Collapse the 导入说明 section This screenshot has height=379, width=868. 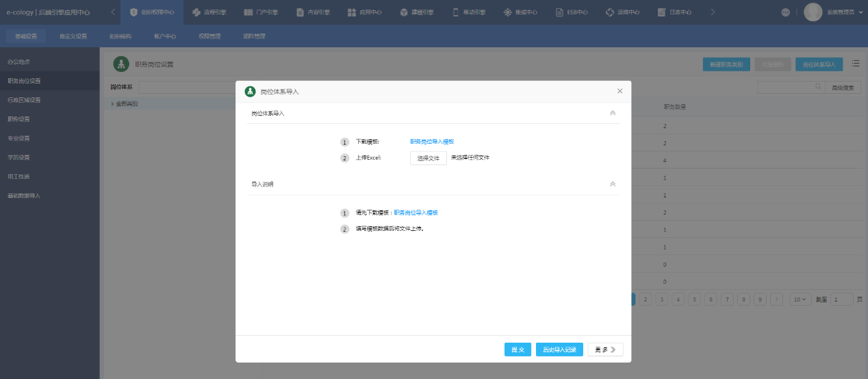pos(612,184)
